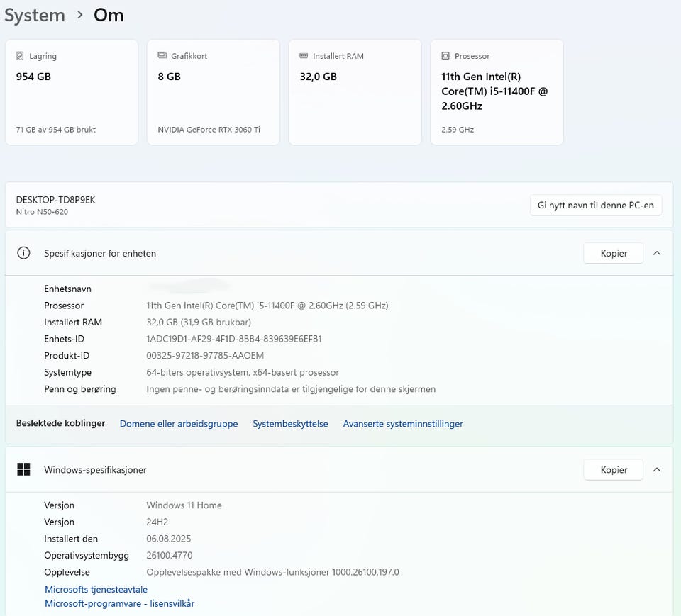
Task: Open the NVIDIA GeForce RTX 3060 Ti card
Action: pos(213,92)
